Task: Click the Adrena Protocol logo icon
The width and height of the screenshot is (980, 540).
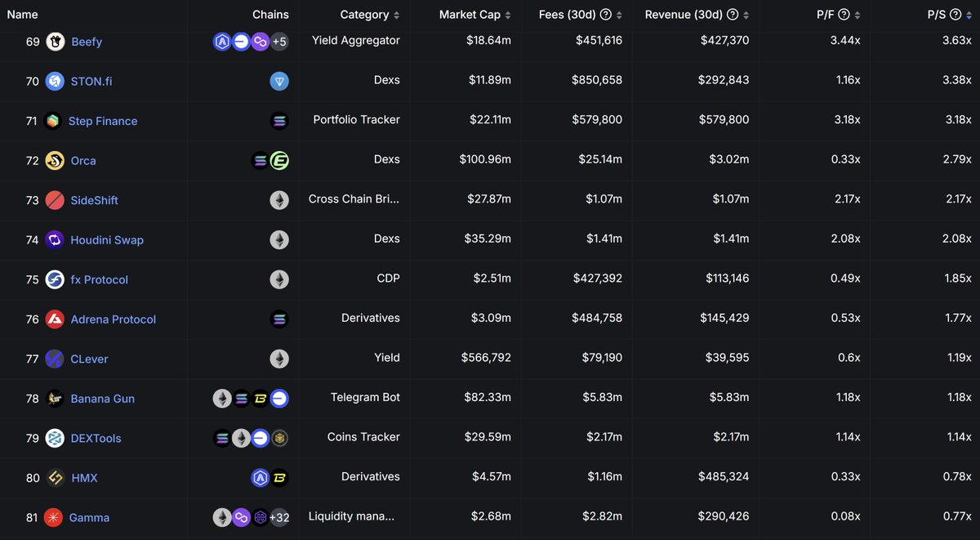Action: pos(55,319)
